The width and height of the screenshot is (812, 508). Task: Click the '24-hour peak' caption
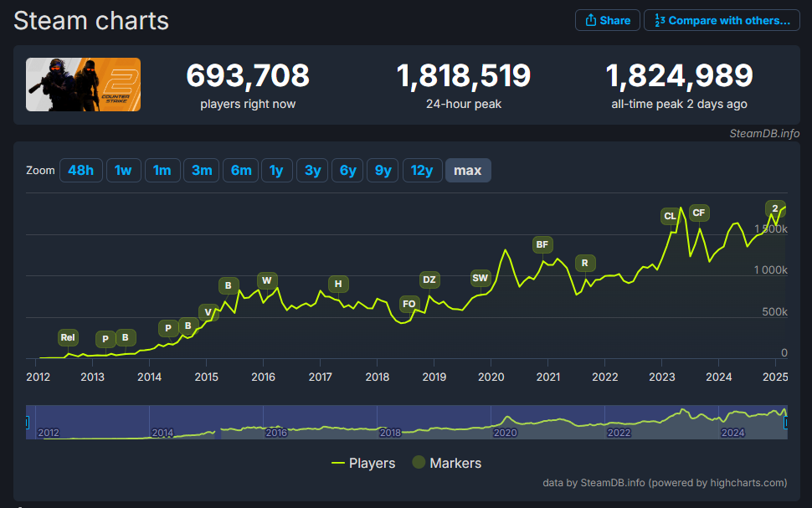click(x=464, y=104)
